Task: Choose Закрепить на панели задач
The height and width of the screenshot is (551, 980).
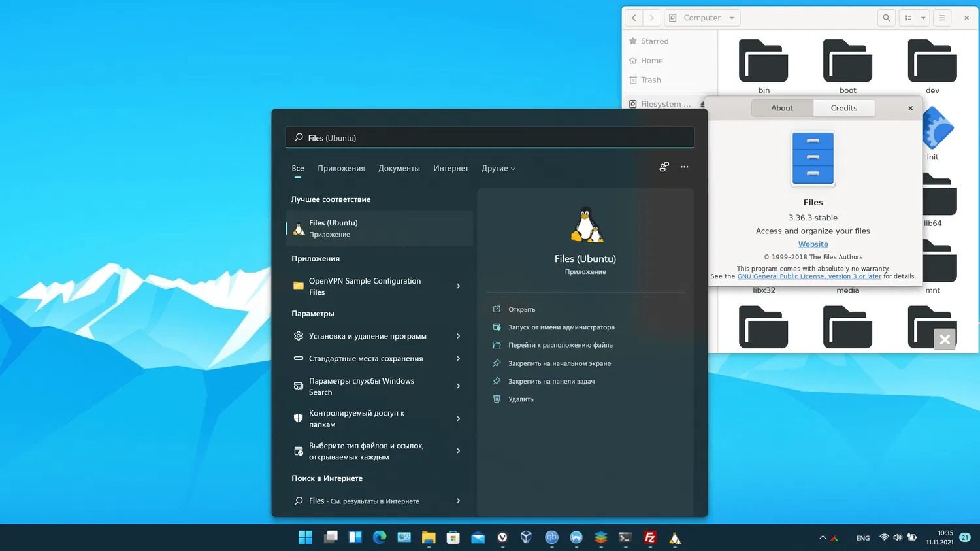Action: [x=551, y=381]
